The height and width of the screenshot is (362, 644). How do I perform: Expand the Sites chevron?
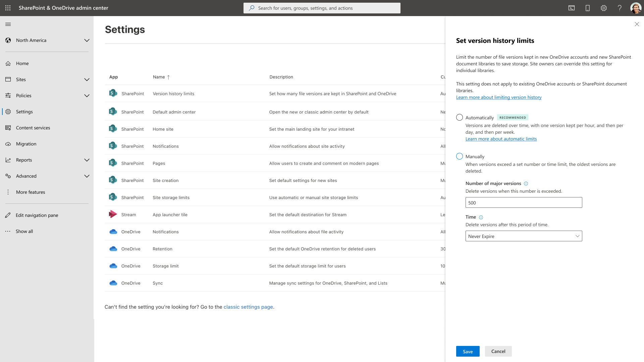click(x=87, y=79)
